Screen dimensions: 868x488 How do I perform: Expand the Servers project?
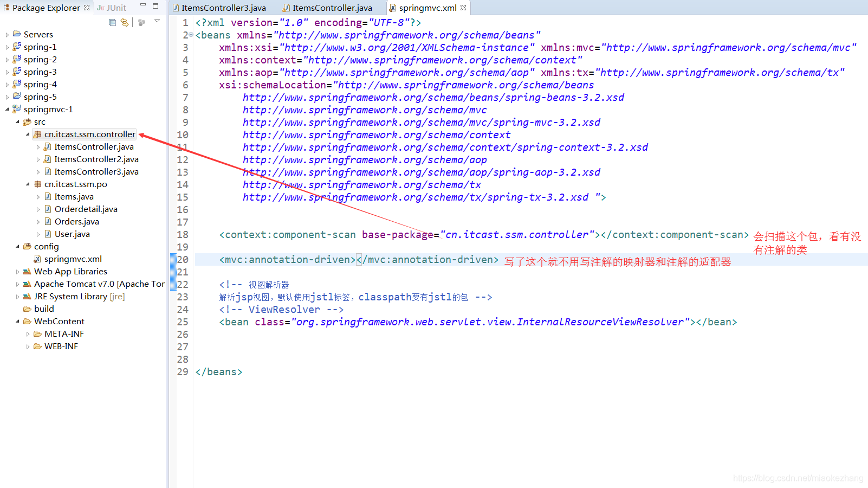7,35
